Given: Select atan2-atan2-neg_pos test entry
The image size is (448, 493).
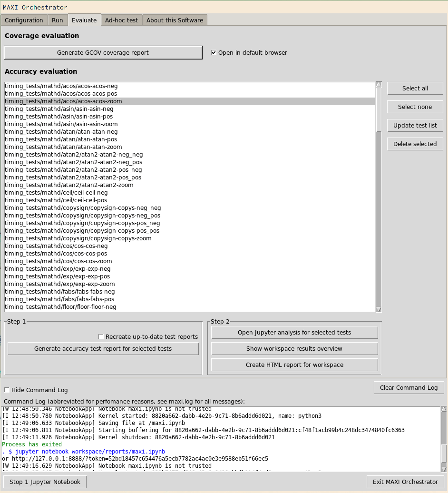Looking at the screenshot, I should click(190, 162).
